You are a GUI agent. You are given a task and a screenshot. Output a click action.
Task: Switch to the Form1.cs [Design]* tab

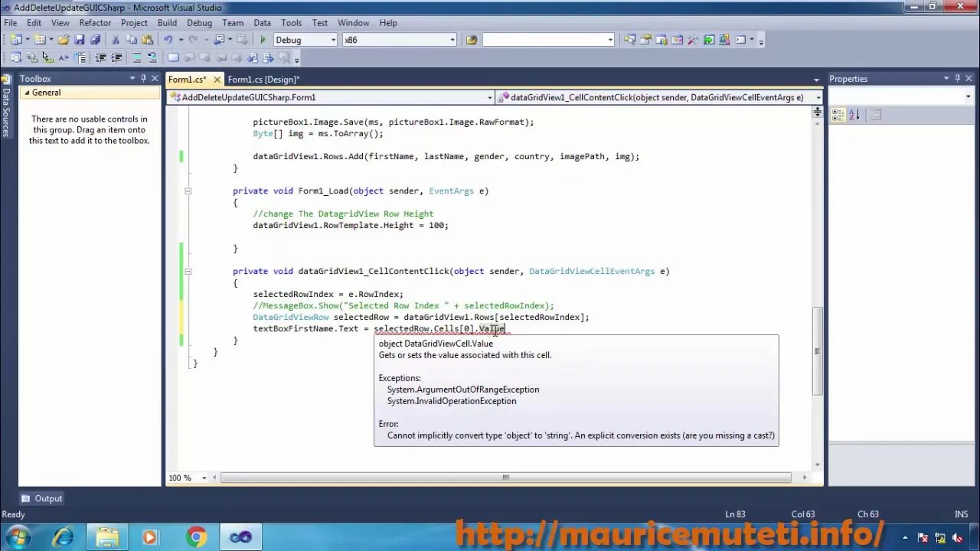263,80
